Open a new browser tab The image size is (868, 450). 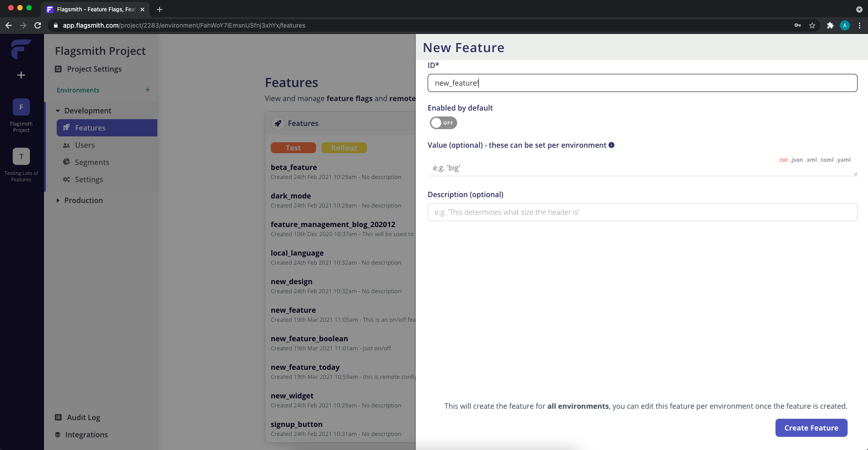(x=160, y=9)
